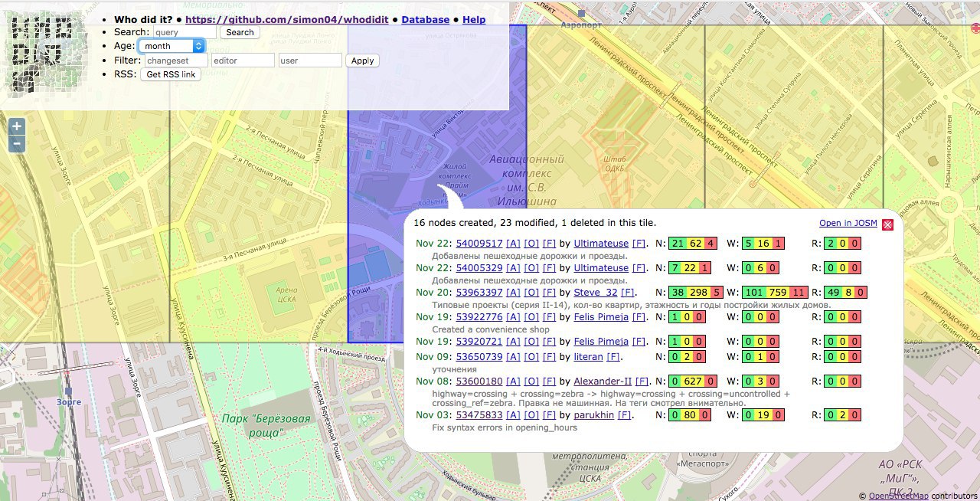Open changeset 54009517

point(479,244)
